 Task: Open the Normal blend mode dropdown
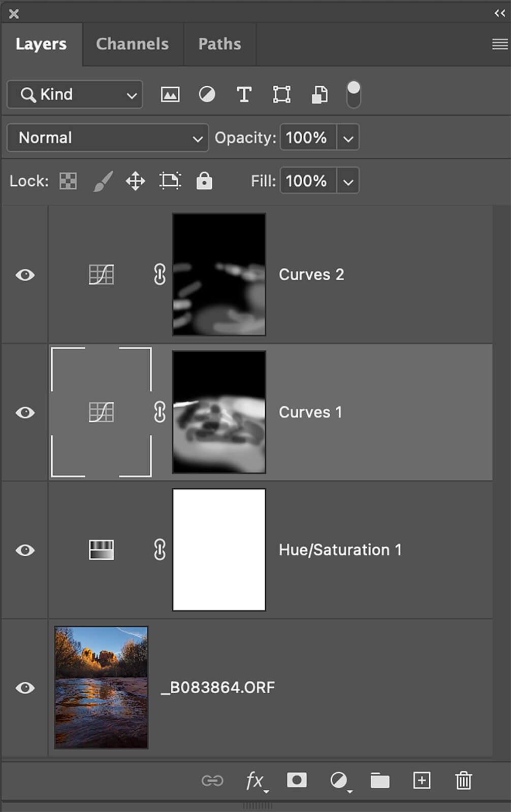[x=108, y=138]
